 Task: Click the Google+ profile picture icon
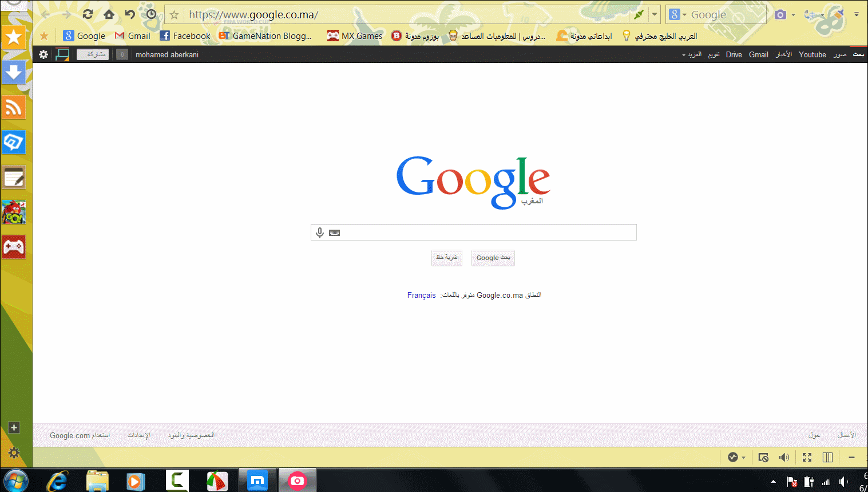coord(62,54)
